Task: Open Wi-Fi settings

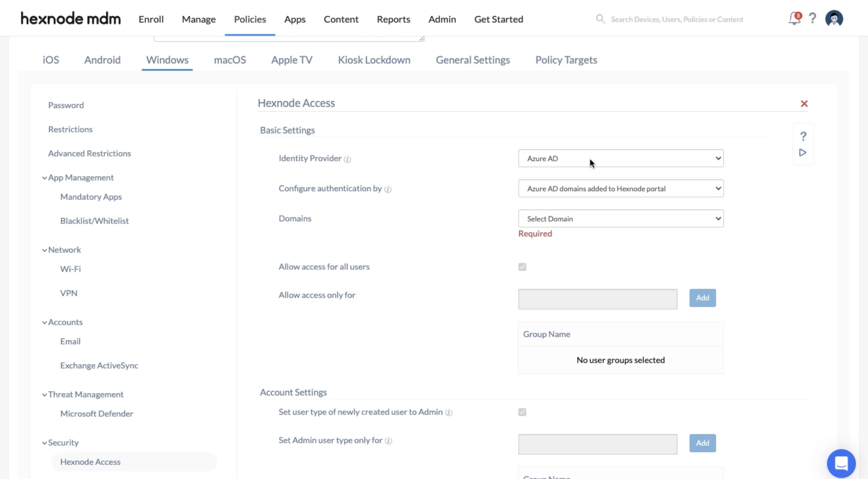Action: [71, 269]
